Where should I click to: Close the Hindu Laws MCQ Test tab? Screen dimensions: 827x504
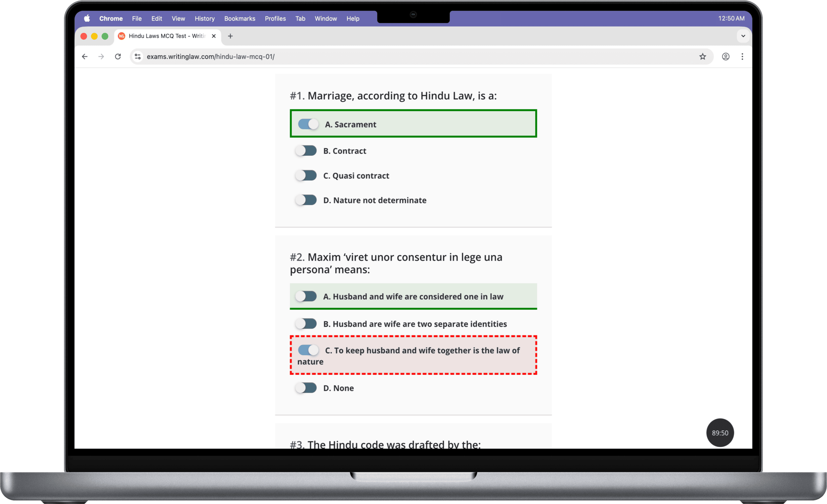(213, 36)
